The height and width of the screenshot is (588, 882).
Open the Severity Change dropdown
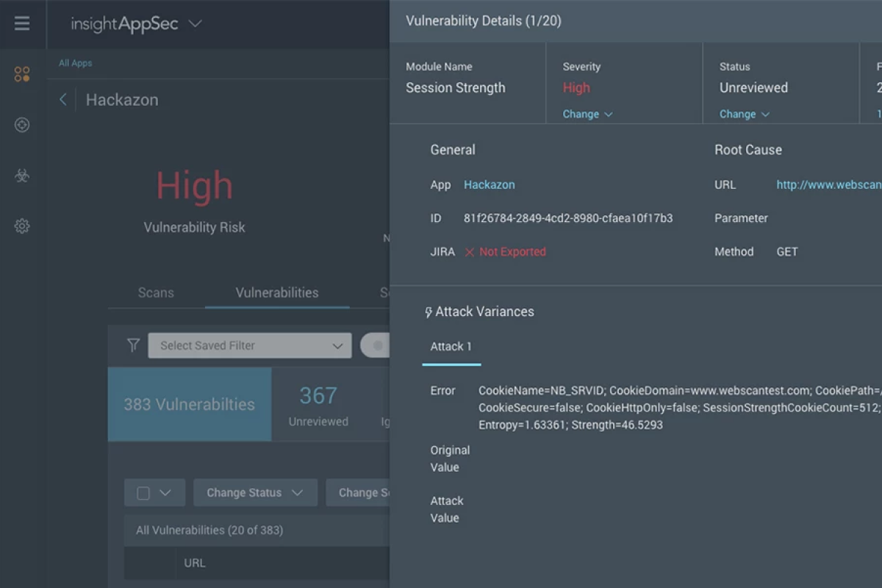tap(587, 114)
